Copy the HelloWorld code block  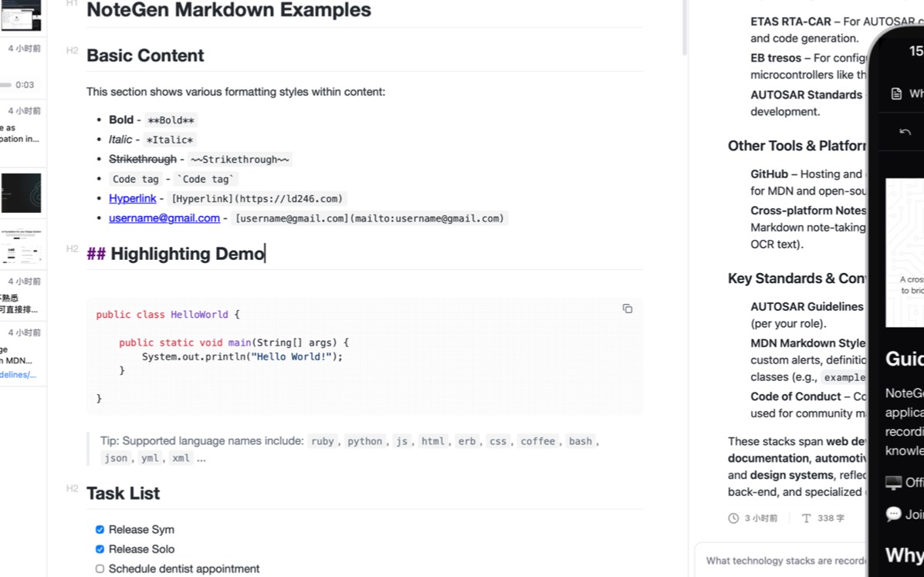click(627, 309)
